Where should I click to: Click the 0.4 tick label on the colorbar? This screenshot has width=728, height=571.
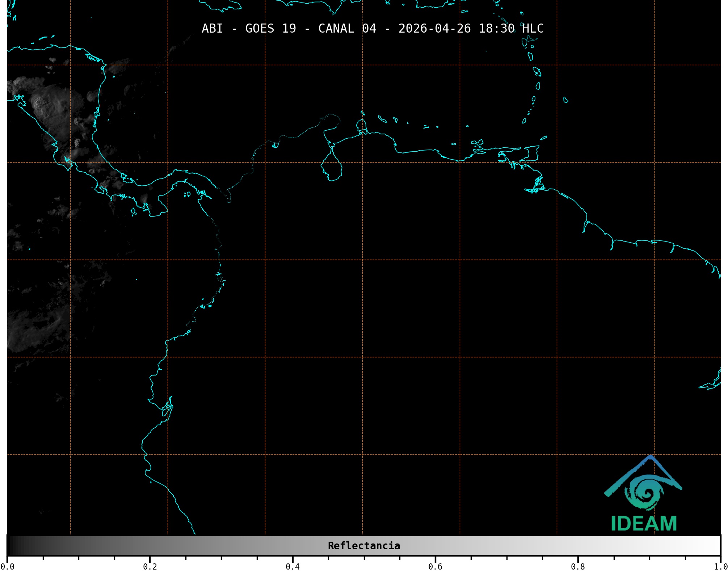coord(293,567)
